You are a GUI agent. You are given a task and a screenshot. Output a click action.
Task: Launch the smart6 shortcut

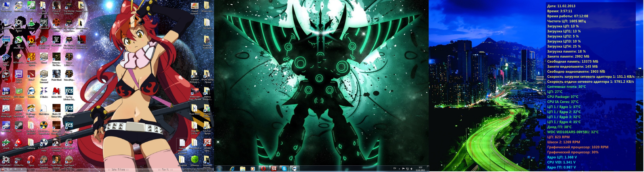6,144
